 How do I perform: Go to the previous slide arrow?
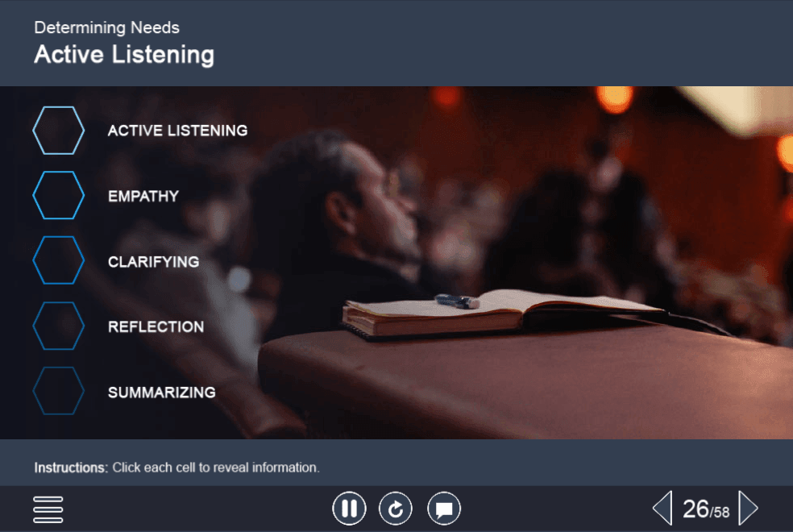[662, 508]
